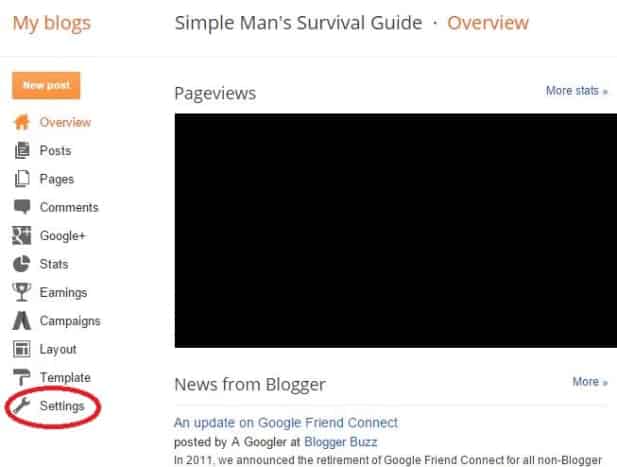Viewport: 617px width, 467px height.
Task: Click the Layout grid icon
Action: (22, 349)
